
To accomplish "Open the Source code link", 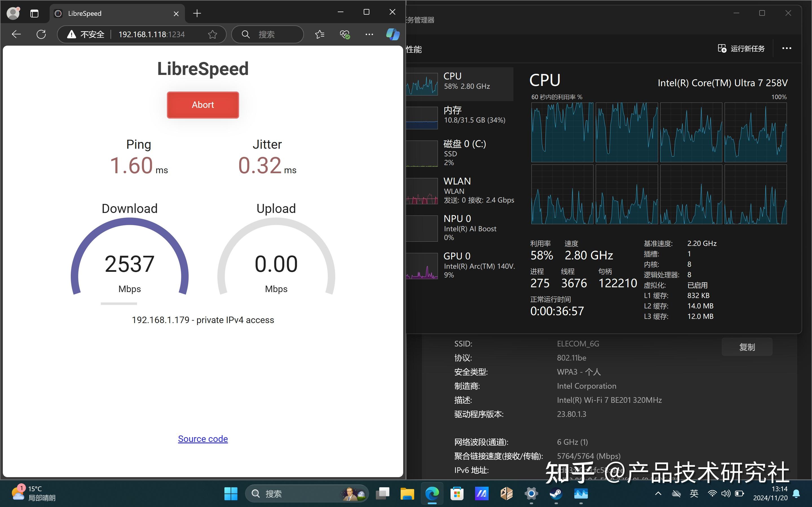I will (203, 438).
